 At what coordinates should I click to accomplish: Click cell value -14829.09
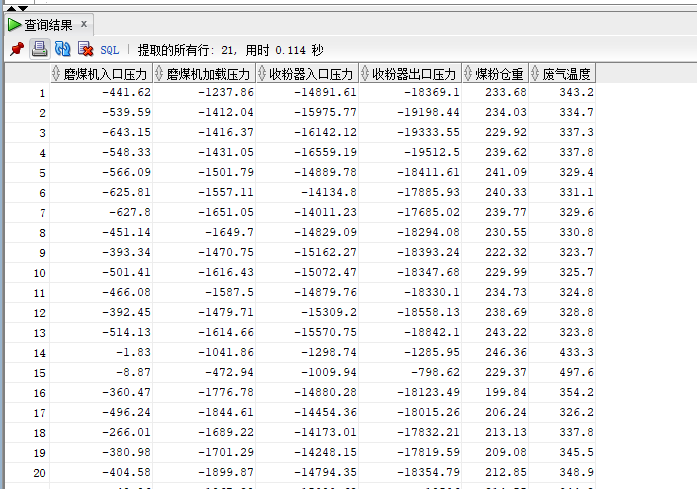(325, 232)
